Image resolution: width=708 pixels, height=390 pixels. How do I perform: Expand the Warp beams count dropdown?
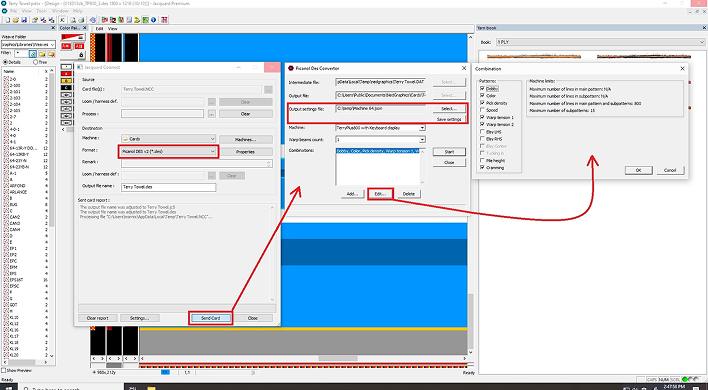click(x=380, y=140)
